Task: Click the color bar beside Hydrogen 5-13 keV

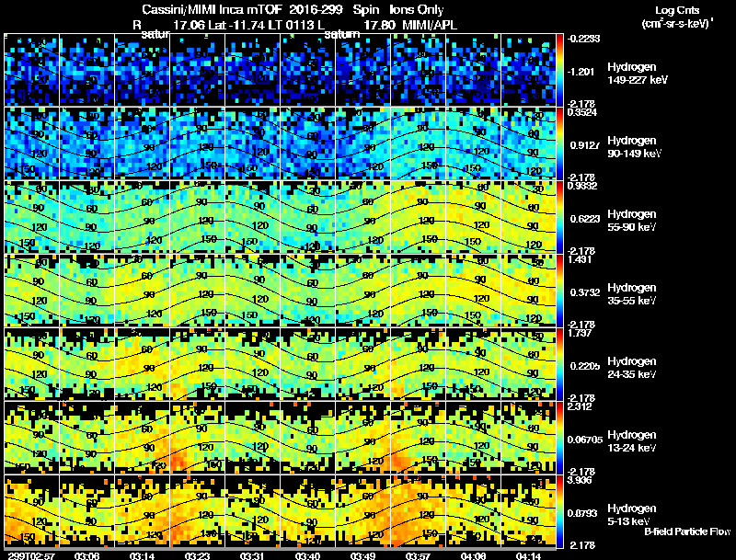Action: pos(559,511)
